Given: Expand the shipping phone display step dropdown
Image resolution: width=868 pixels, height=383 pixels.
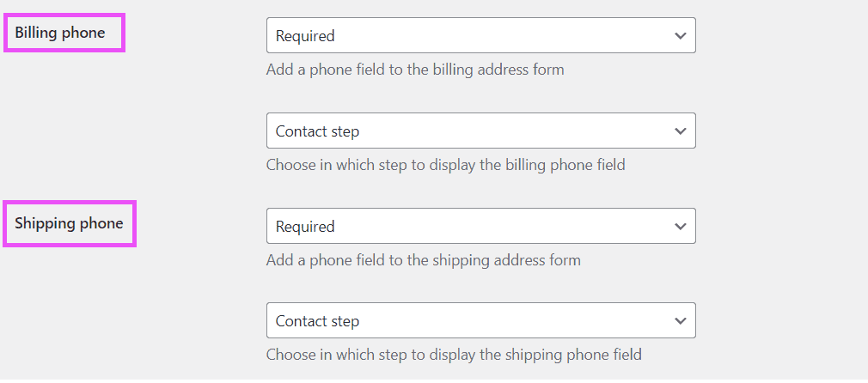Looking at the screenshot, I should (x=480, y=321).
